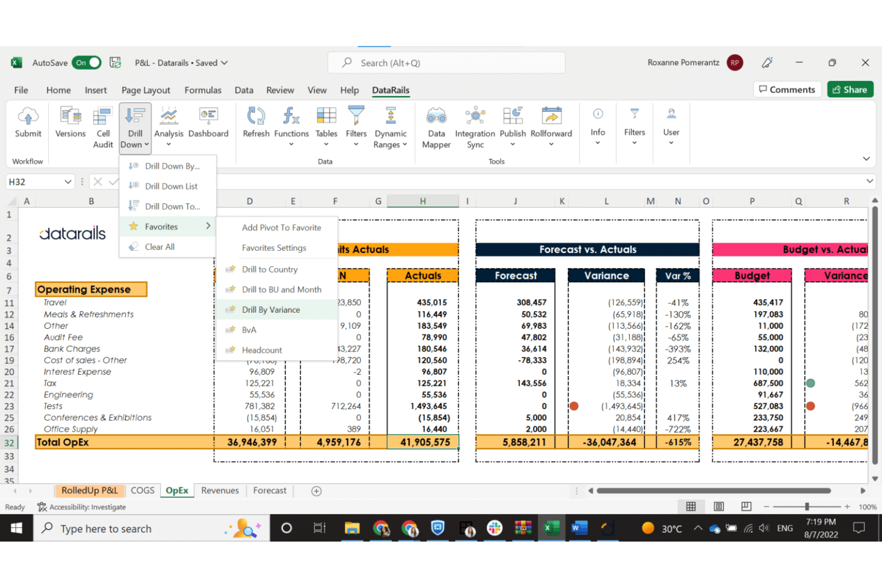Switch to the Forecast sheet tab
Viewport: 882px width, 588px height.
pyautogui.click(x=269, y=490)
